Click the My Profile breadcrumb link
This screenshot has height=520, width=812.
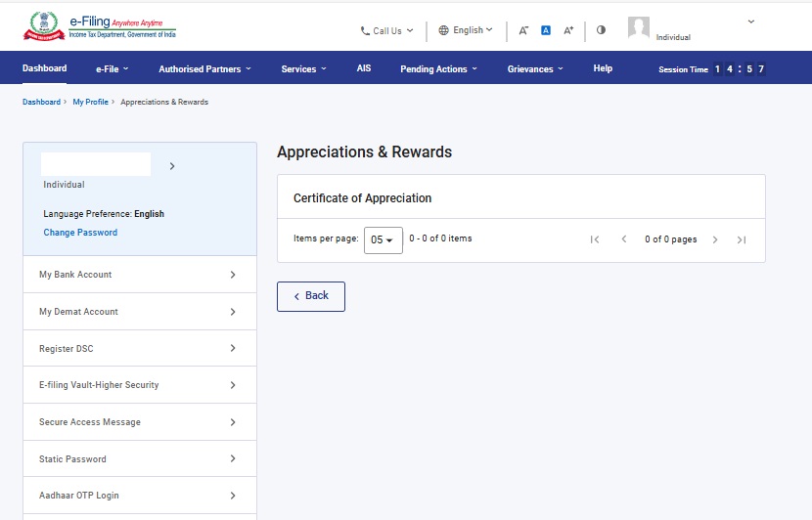[91, 102]
